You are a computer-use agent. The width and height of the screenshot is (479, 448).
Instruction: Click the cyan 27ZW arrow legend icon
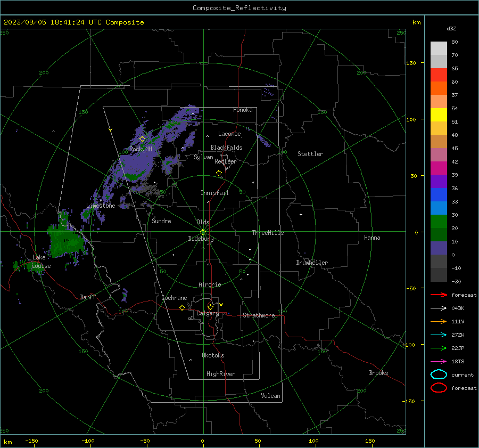(439, 335)
